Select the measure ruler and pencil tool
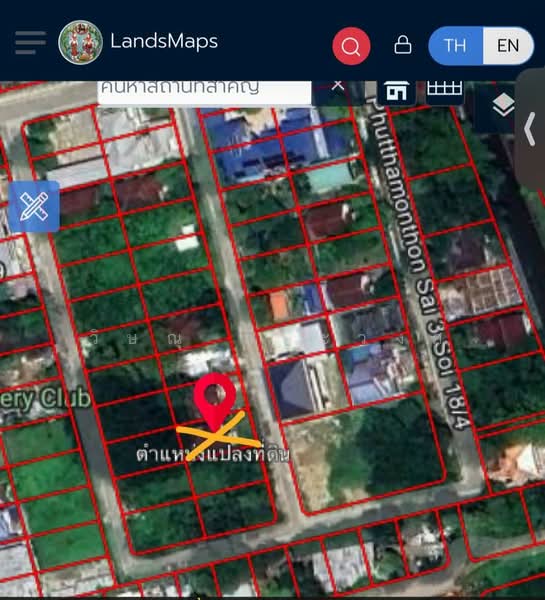Screen dimensions: 545x600 point(34,207)
